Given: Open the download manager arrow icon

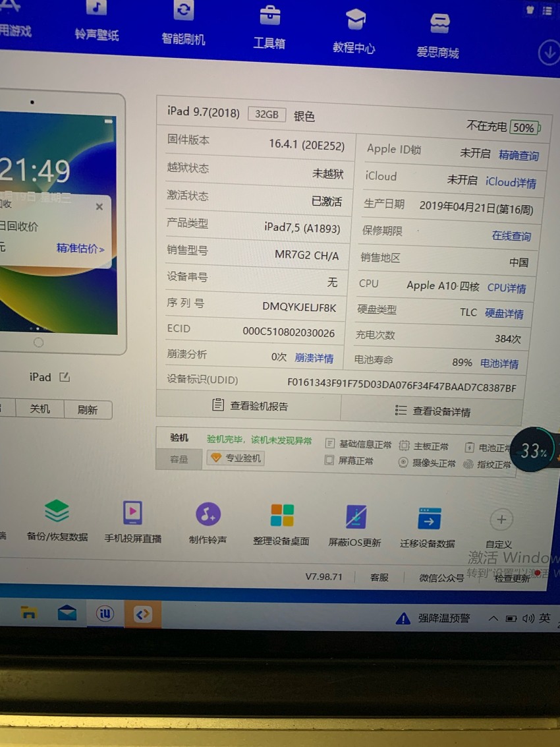Looking at the screenshot, I should 549,53.
